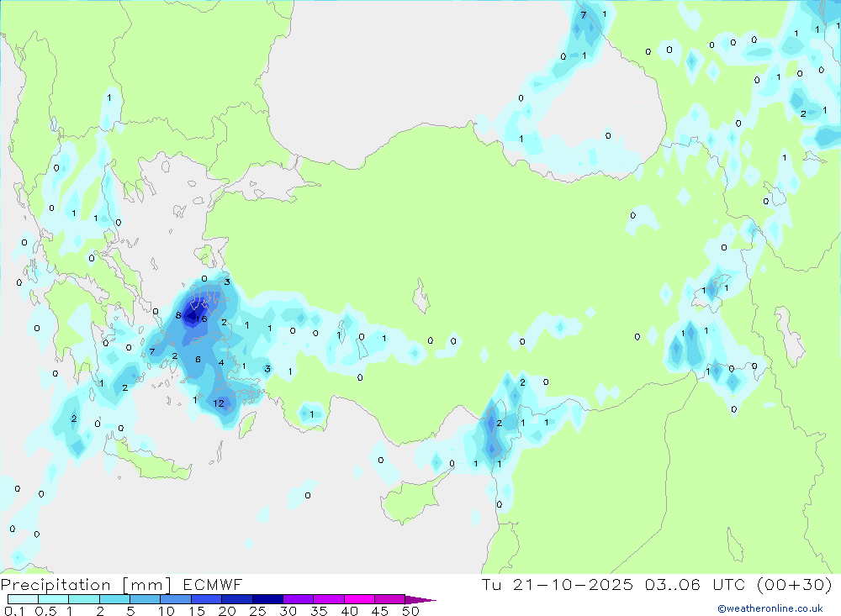Click the 'Precipitation [mm] ECMWF' title text

121,584
